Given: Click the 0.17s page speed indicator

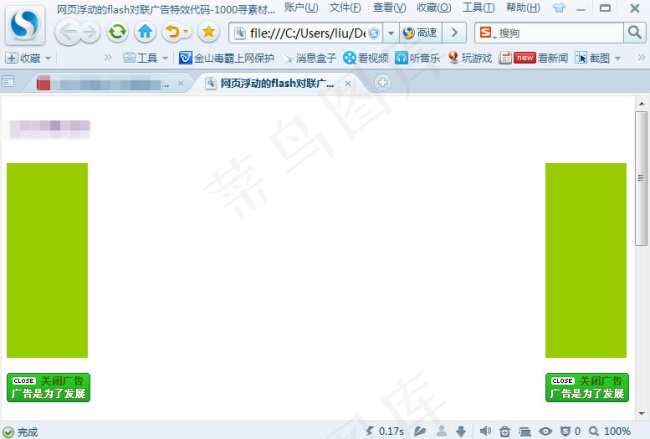Looking at the screenshot, I should pos(385,432).
